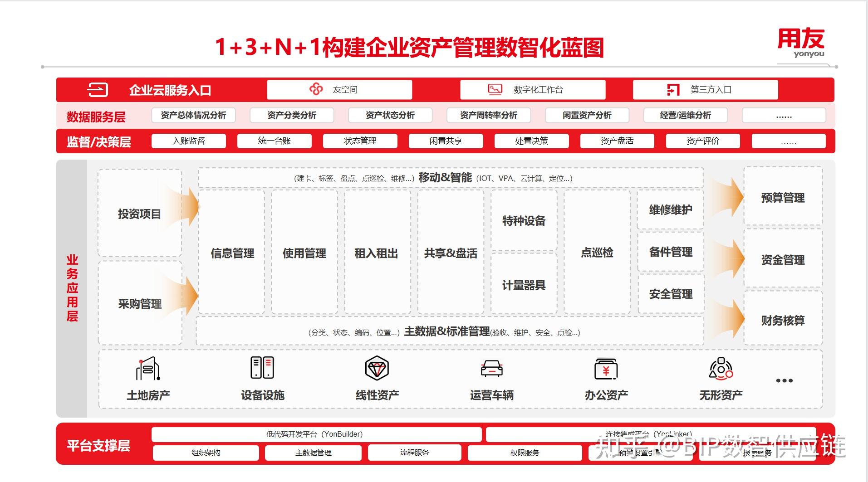Click the 友空间 app icon

(316, 89)
